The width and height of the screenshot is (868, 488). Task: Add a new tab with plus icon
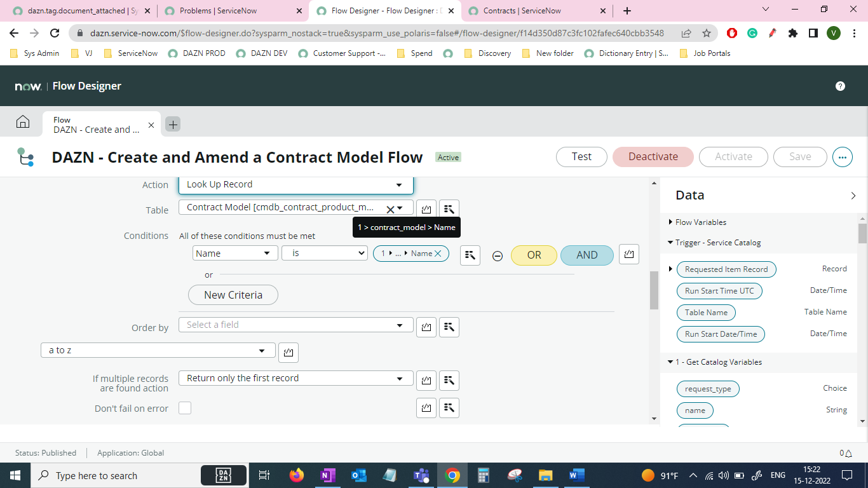click(x=173, y=125)
